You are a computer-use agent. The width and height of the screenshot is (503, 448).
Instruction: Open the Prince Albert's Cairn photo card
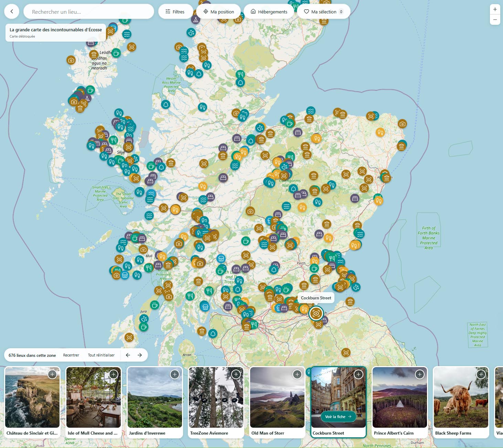click(400, 397)
